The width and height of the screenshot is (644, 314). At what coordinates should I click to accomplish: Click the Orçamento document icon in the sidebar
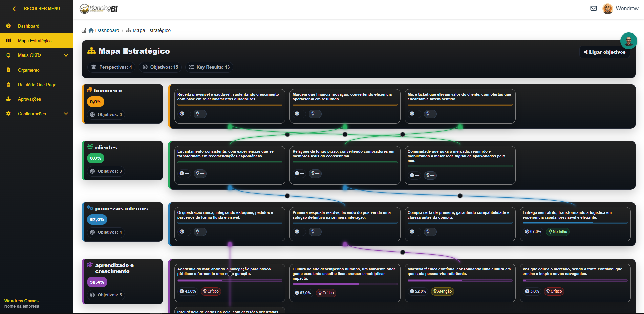pyautogui.click(x=8, y=70)
